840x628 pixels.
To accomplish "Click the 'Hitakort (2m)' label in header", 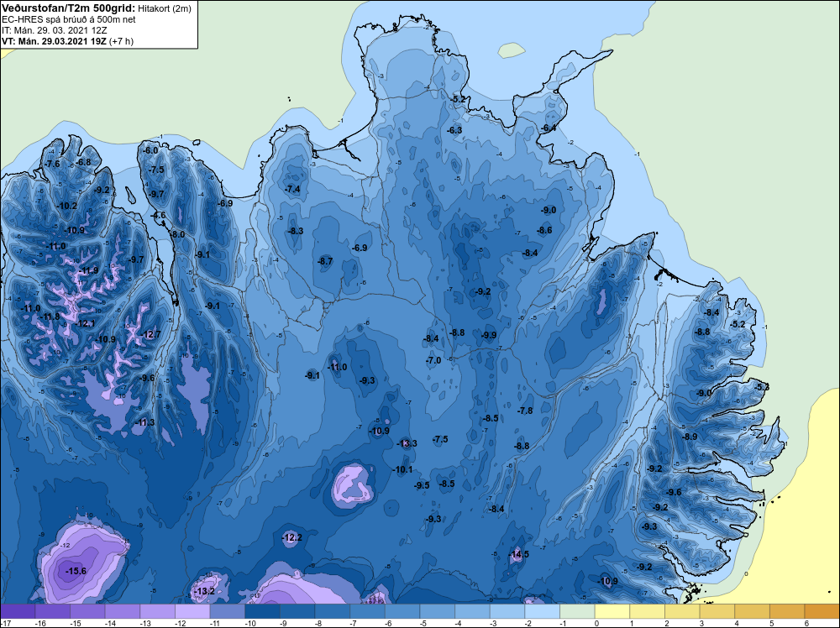I will (164, 8).
